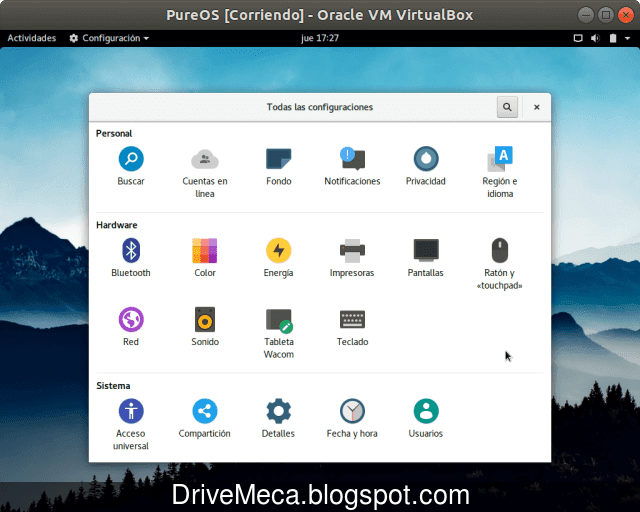Open Impresoras printer settings
The image size is (640, 512).
[352, 258]
